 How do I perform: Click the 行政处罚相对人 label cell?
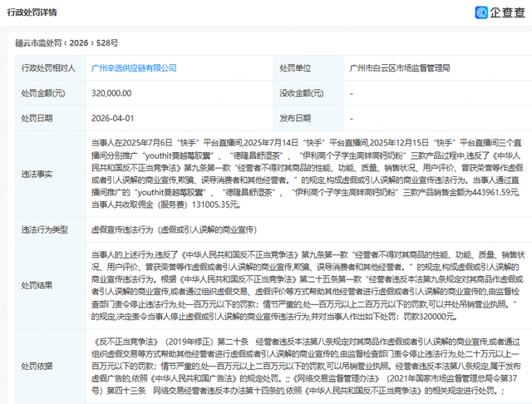[51, 68]
